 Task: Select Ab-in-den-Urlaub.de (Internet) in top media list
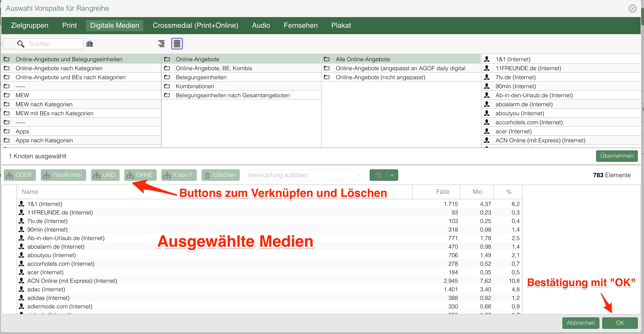(x=561, y=95)
